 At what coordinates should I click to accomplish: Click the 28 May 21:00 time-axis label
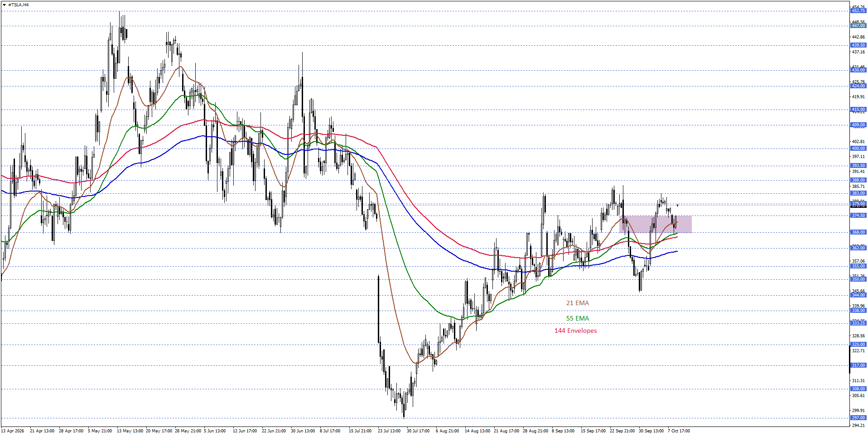click(x=188, y=431)
